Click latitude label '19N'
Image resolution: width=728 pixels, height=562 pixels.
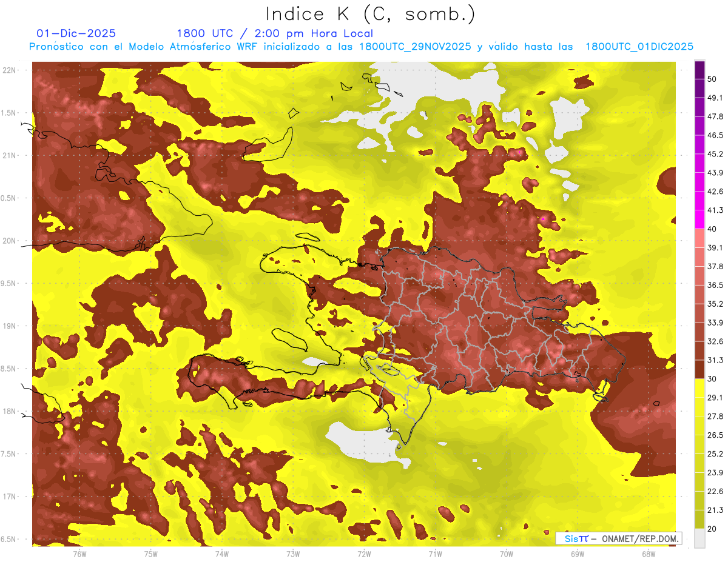[x=8, y=326]
